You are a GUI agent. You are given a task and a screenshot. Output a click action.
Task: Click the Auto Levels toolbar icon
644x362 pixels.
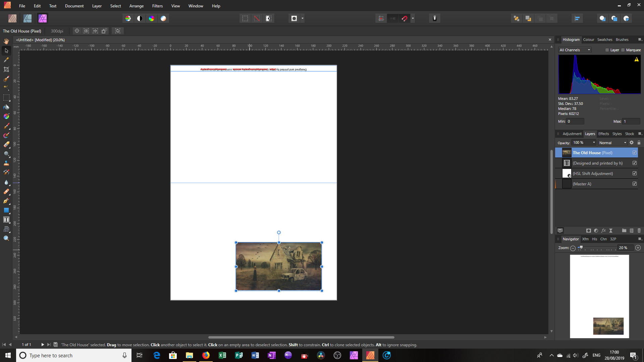[128, 18]
